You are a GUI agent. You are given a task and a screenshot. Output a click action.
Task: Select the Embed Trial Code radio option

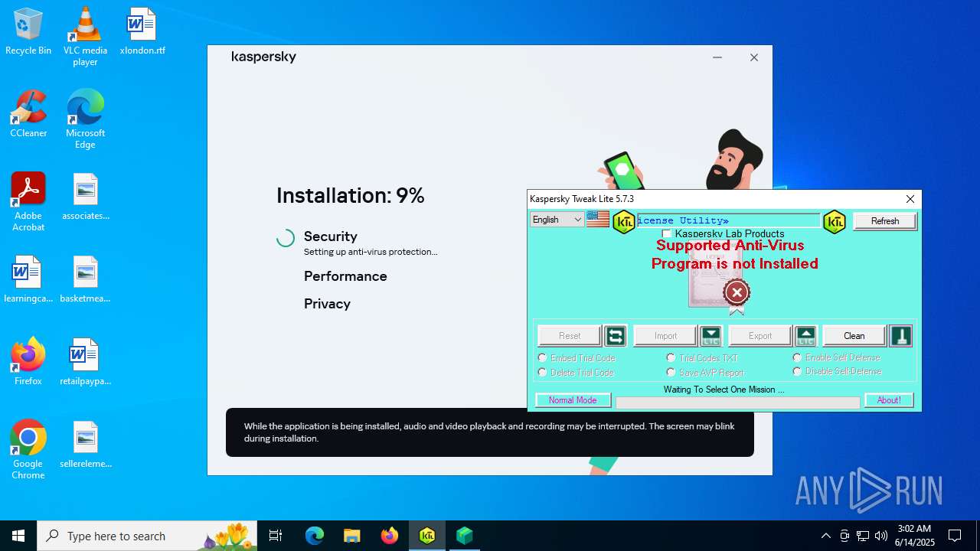pyautogui.click(x=543, y=357)
